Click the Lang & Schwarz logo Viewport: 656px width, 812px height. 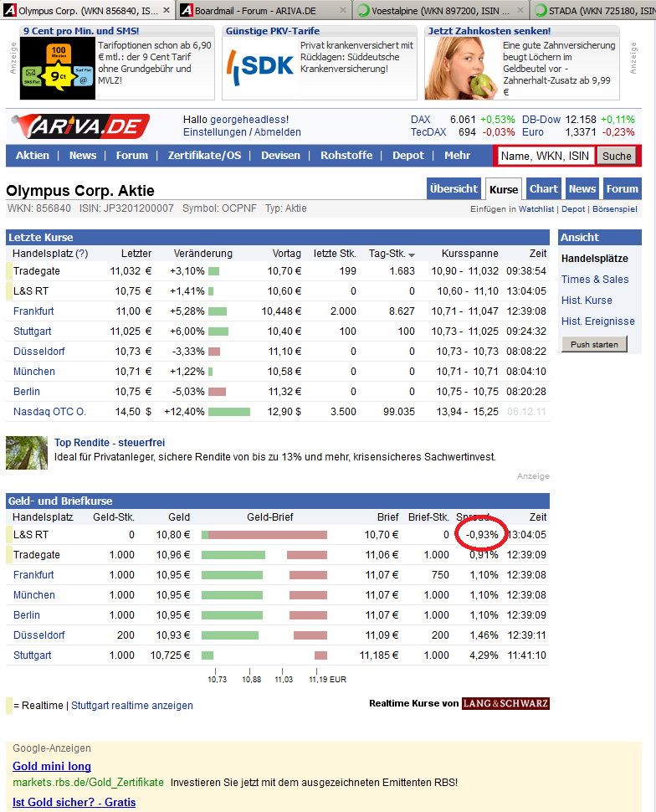505,704
